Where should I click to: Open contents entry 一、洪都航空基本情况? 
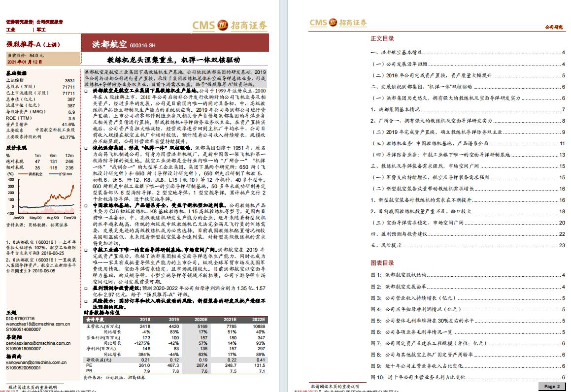tap(468, 52)
